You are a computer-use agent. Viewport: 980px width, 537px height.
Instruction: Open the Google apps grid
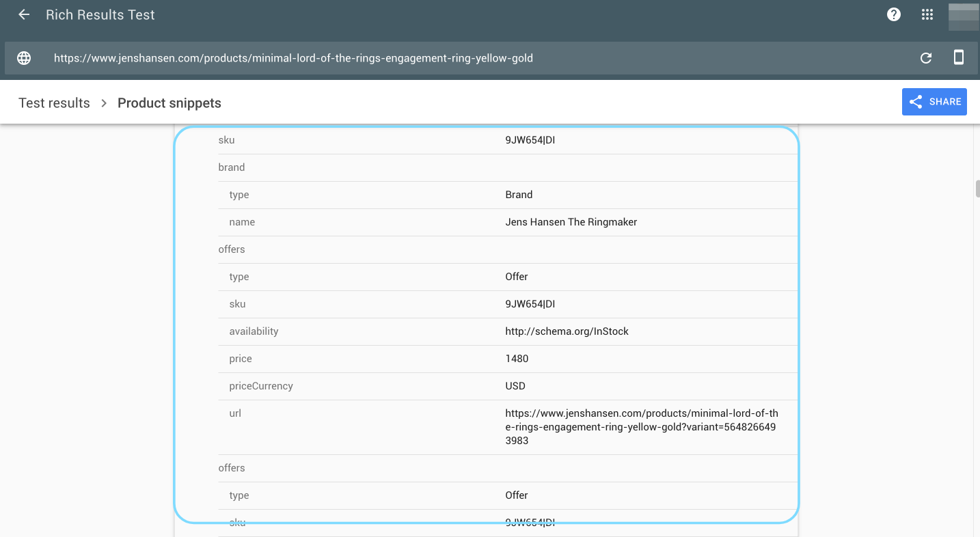[927, 14]
